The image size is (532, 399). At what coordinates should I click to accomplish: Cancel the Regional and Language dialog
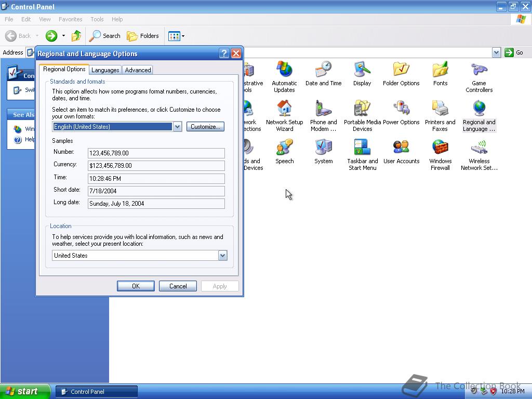178,286
